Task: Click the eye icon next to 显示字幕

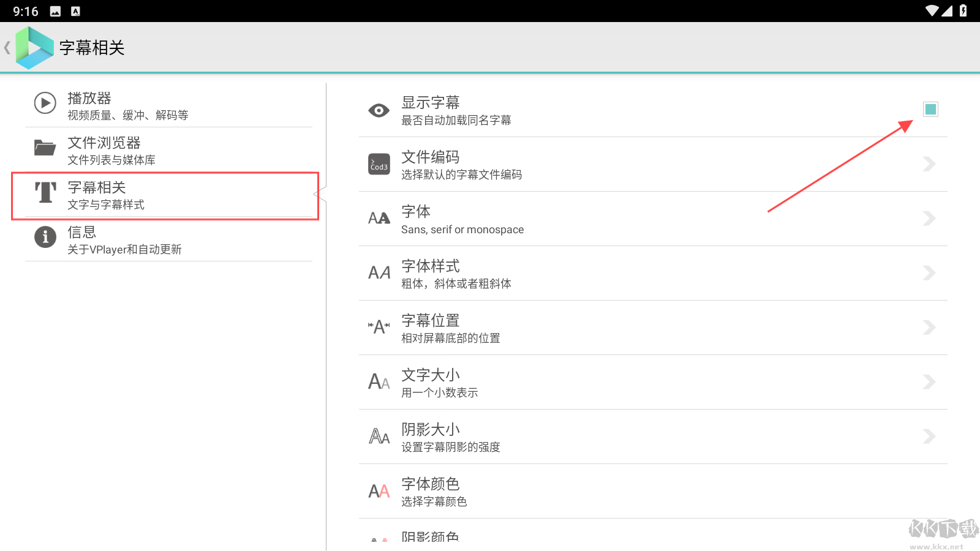Action: 379,110
